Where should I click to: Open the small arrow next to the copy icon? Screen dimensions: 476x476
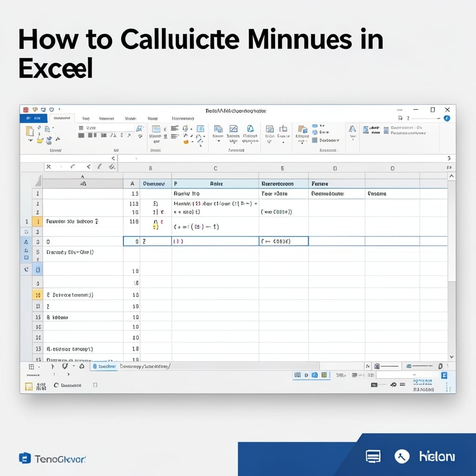coord(53,128)
